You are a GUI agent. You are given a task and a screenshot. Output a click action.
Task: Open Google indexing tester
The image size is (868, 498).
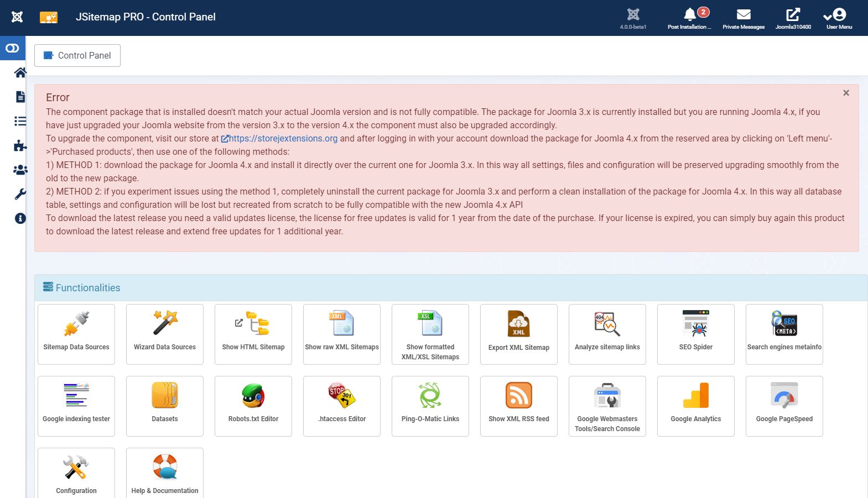click(x=76, y=406)
